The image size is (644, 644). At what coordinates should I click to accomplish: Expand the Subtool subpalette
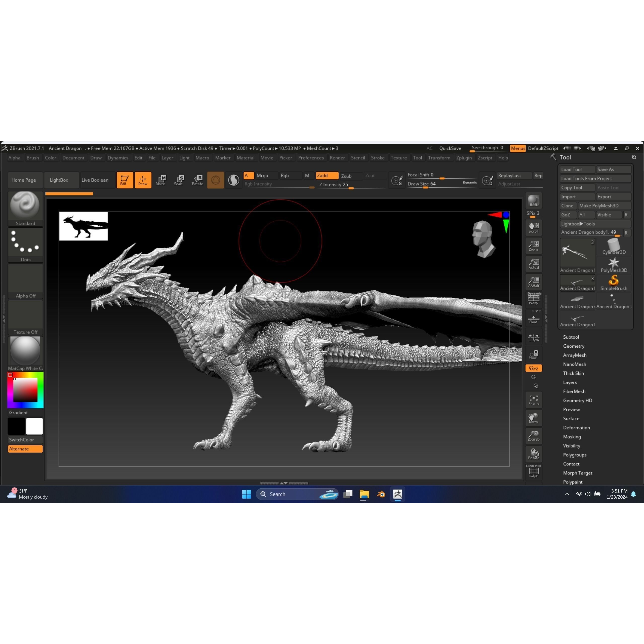[x=571, y=337]
